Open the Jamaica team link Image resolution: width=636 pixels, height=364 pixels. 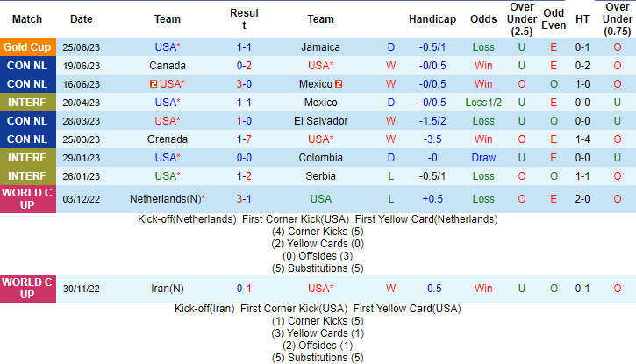click(320, 47)
